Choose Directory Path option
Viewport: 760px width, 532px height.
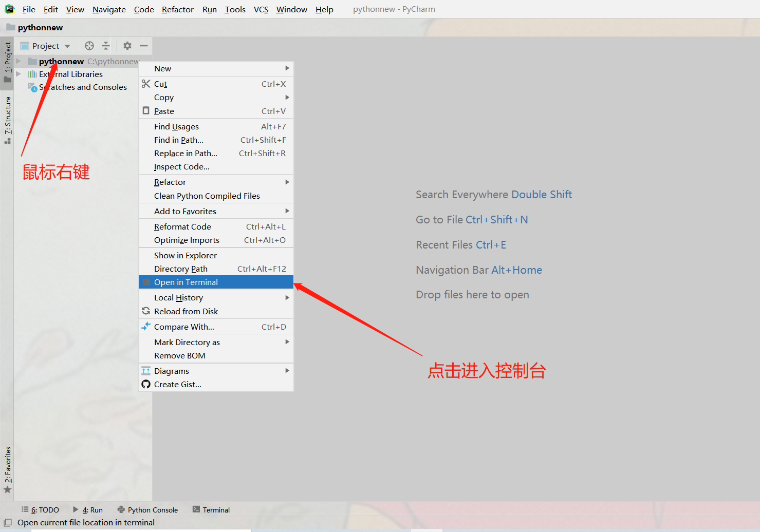[x=216, y=269]
